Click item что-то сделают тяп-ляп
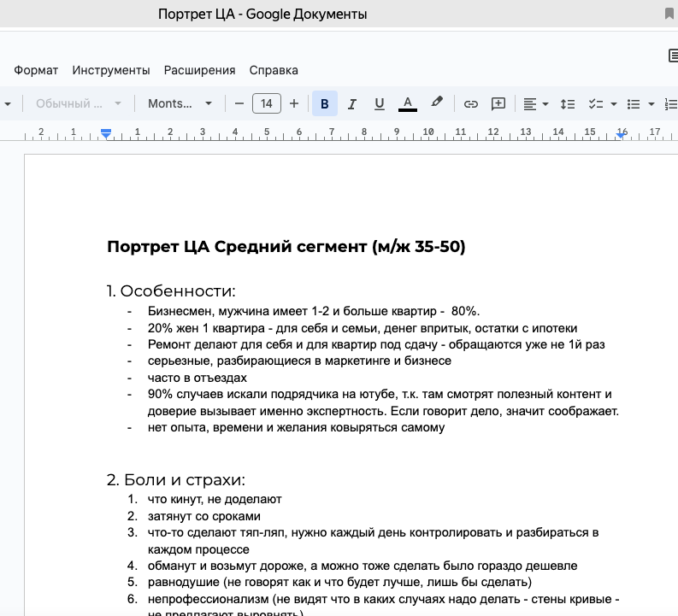This screenshot has height=616, width=678. tap(373, 541)
